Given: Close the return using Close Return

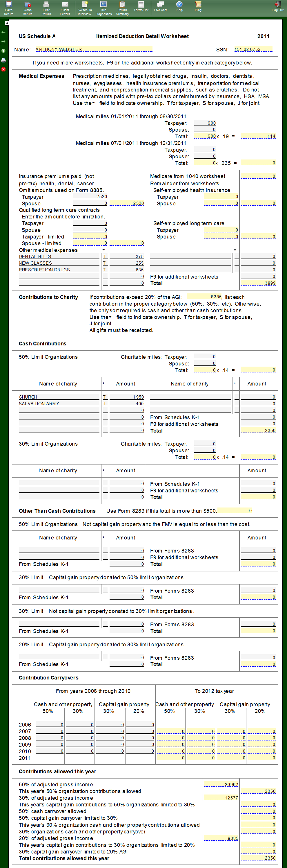Looking at the screenshot, I should (27, 8).
